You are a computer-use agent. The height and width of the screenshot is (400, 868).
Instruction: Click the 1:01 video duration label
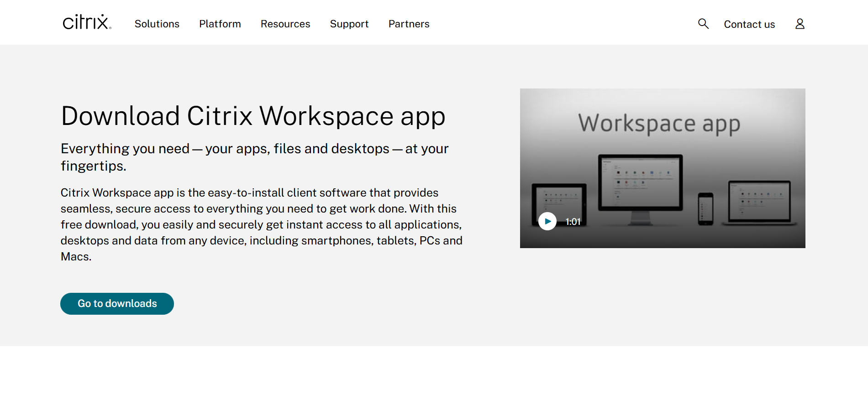[573, 222]
